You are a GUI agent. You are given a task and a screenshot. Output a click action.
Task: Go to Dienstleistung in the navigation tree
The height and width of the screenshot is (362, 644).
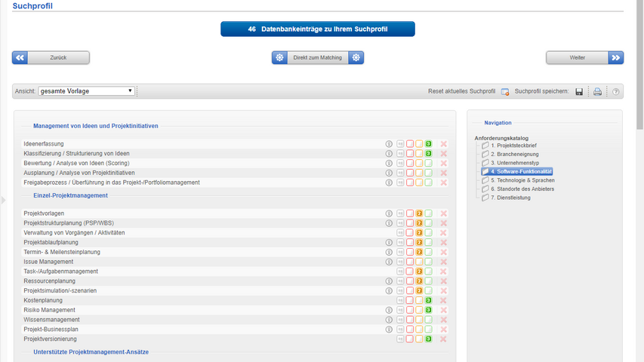coord(510,198)
